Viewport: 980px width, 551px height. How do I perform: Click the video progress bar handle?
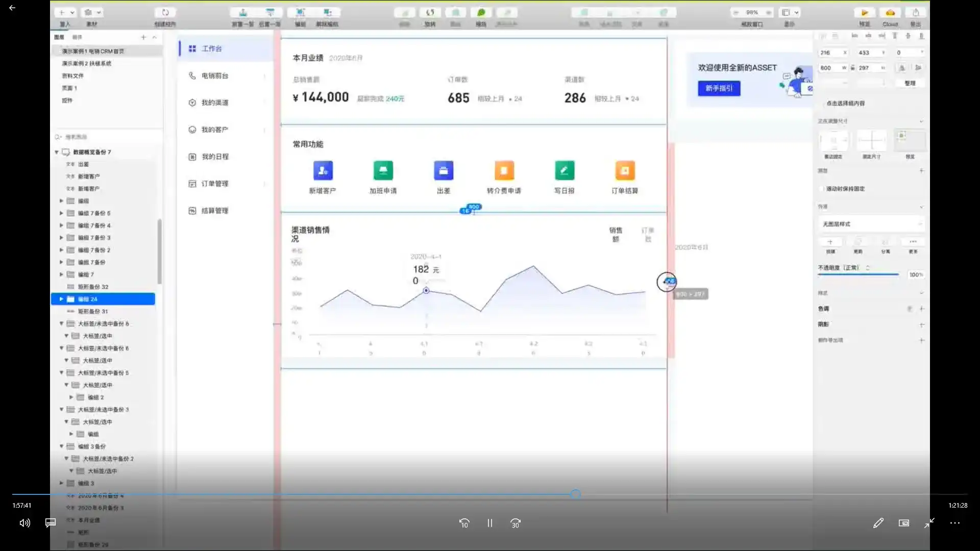575,494
